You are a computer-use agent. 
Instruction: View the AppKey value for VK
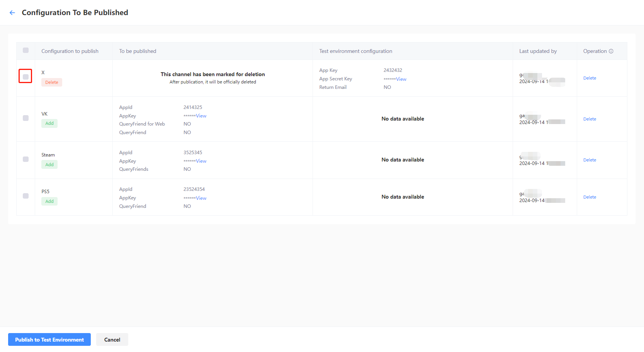201,116
